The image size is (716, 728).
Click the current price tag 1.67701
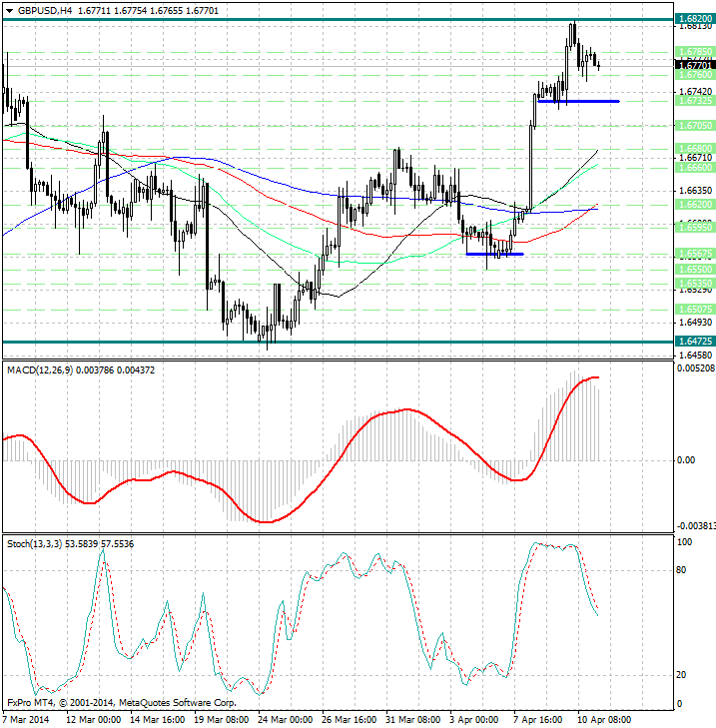tap(693, 64)
